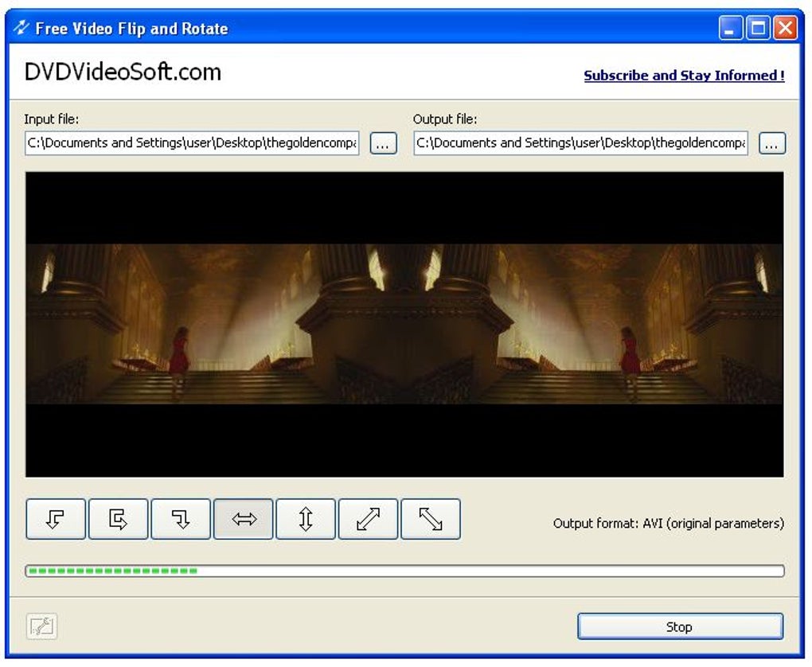Select the horizontal flip double-arrow button
The height and width of the screenshot is (667, 812).
pyautogui.click(x=243, y=519)
